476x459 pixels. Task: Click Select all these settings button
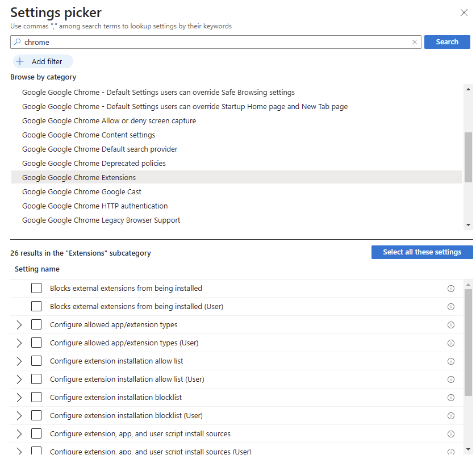[422, 252]
